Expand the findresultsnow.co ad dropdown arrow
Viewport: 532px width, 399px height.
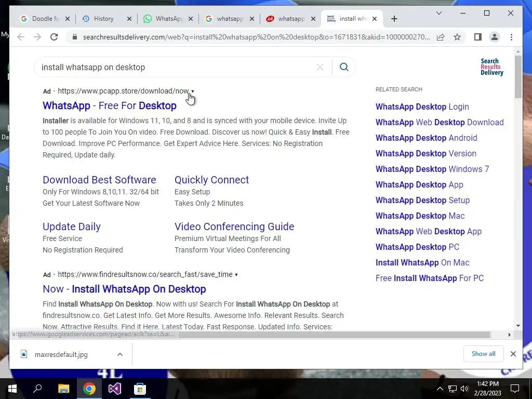pyautogui.click(x=236, y=275)
